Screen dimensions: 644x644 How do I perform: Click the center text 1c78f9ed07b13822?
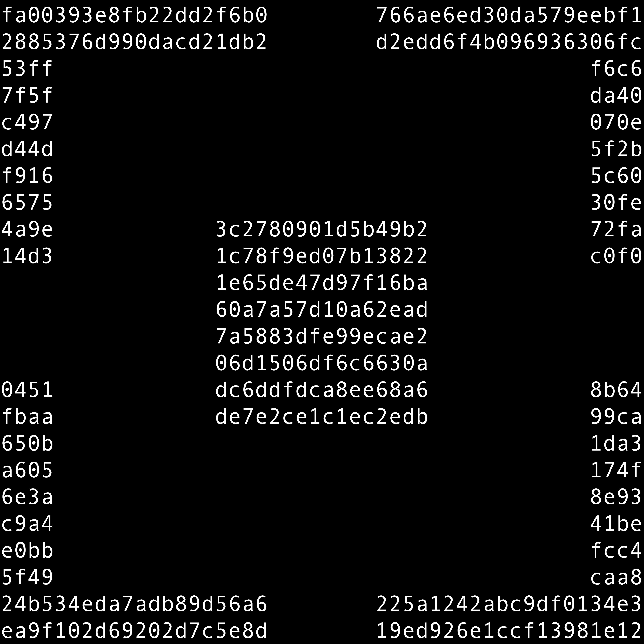click(x=322, y=256)
